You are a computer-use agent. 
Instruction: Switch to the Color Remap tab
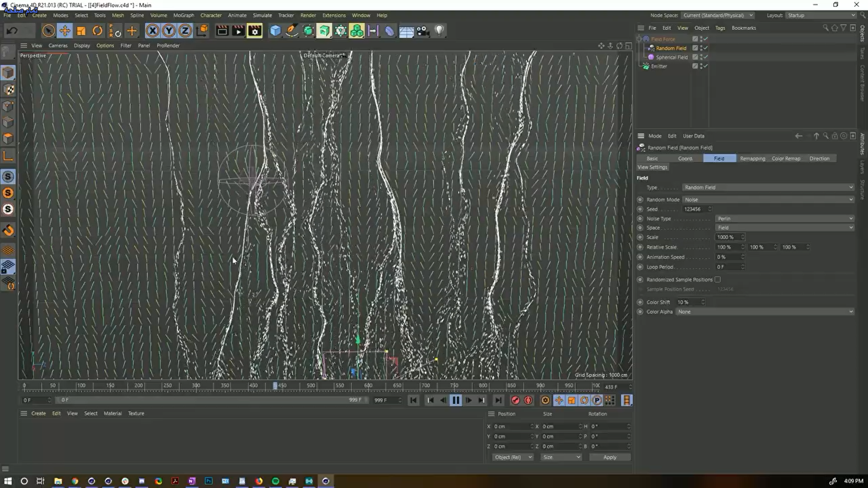[x=786, y=159]
